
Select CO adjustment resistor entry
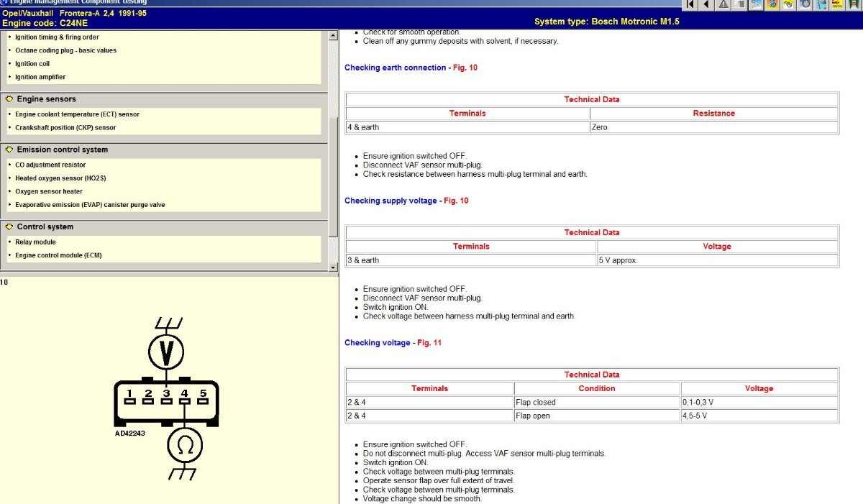(50, 165)
